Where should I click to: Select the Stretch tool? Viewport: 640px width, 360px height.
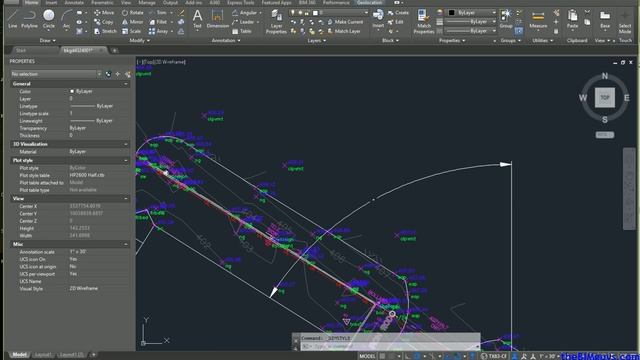coord(105,31)
